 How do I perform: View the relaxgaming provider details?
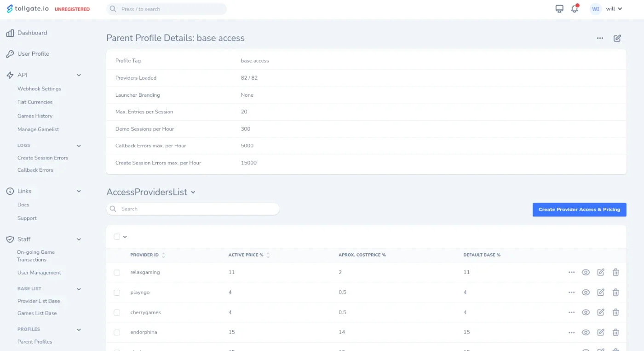(586, 272)
